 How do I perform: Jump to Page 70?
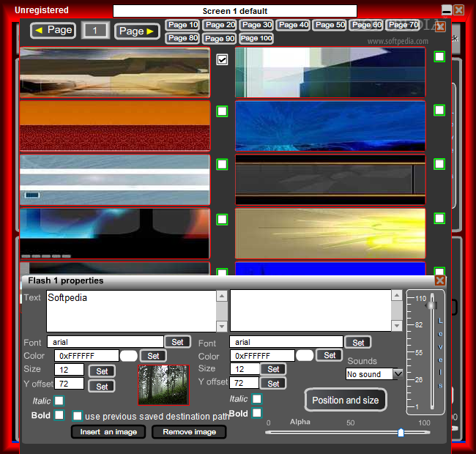403,25
